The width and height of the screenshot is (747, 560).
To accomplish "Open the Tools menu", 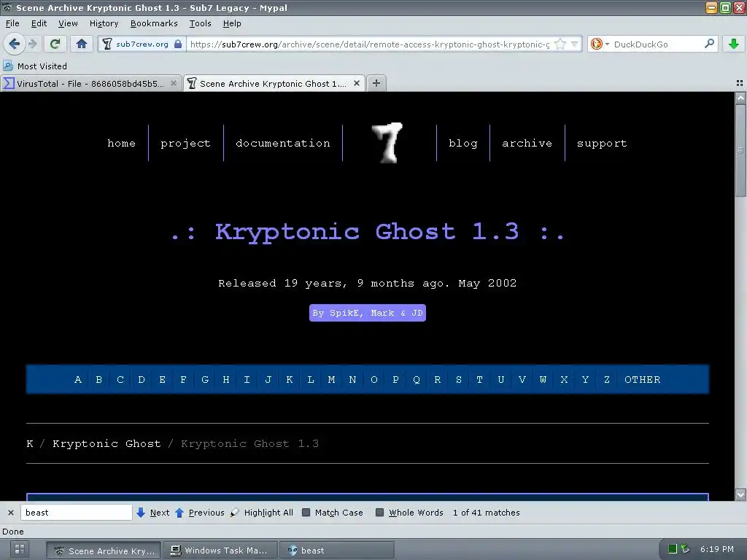I will (x=200, y=23).
